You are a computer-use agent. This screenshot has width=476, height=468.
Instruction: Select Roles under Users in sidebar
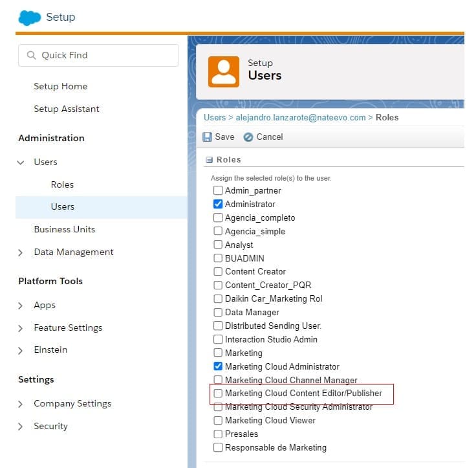62,184
